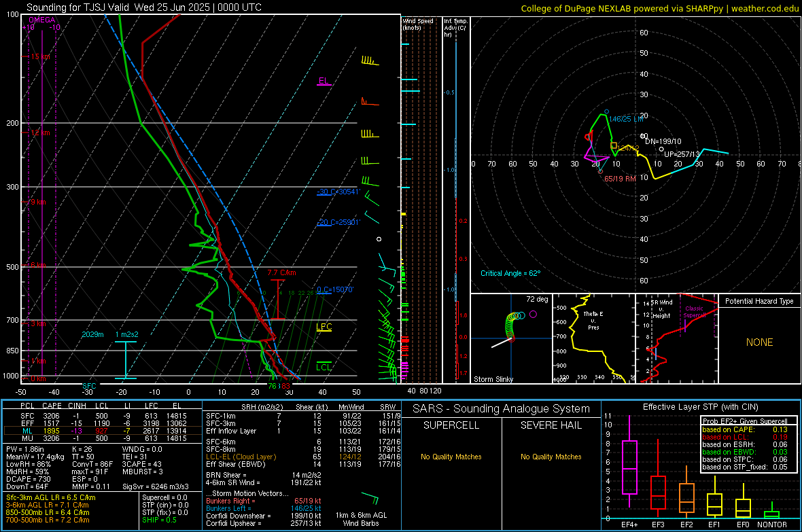
Task: Click the '6 km' height marker
Action: coord(39,265)
